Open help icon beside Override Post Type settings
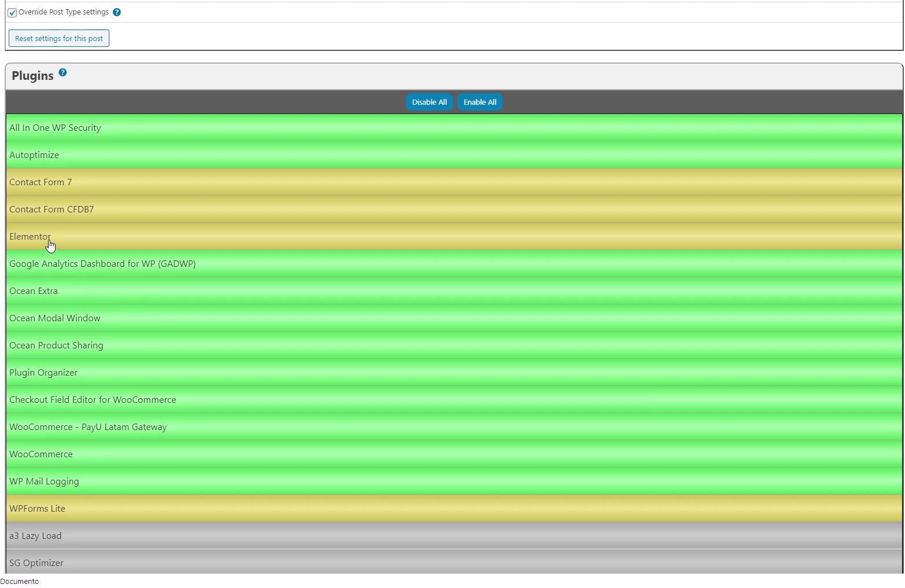Screen dimensions: 905x588 tap(117, 12)
